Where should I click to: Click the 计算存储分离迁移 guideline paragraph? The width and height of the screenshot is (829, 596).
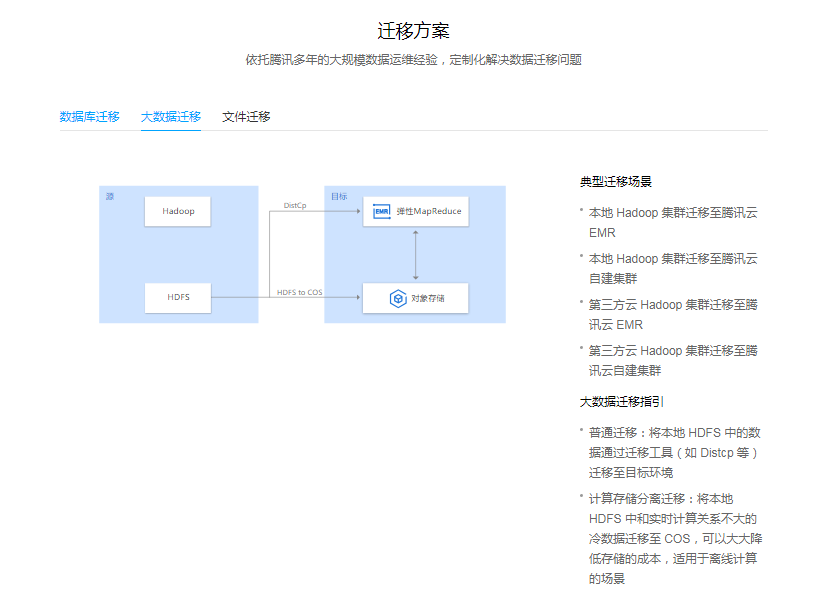[675, 538]
